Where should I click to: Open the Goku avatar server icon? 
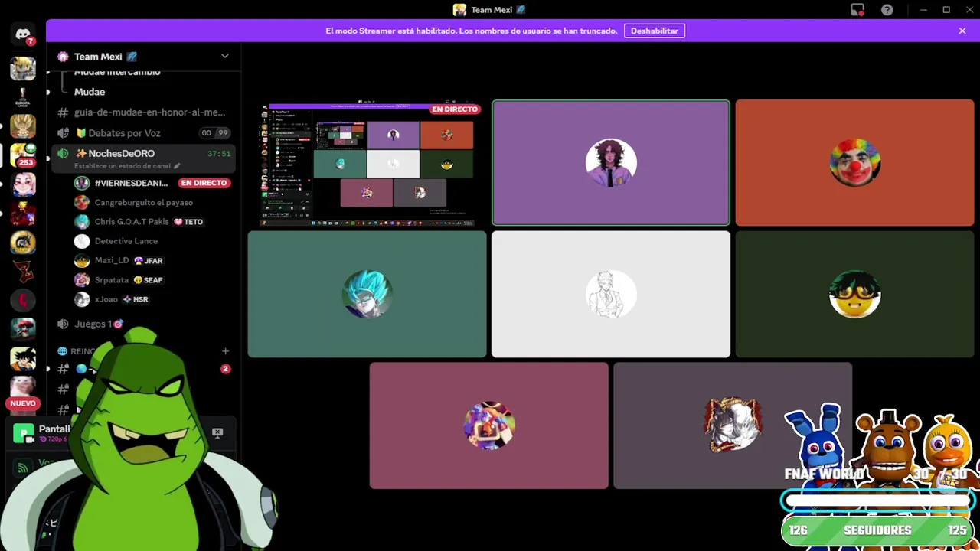pos(23,358)
